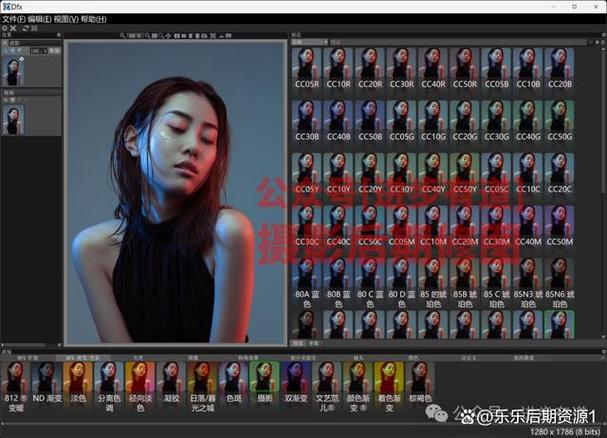Viewport: 607px width, 438px height.
Task: Apply the CC50G preset
Action: click(559, 121)
